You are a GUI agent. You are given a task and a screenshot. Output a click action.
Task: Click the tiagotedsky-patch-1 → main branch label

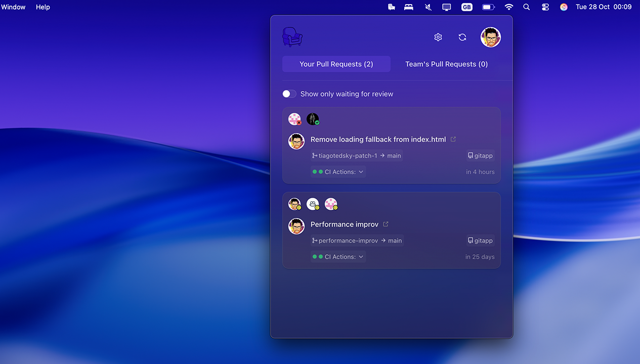pos(357,156)
